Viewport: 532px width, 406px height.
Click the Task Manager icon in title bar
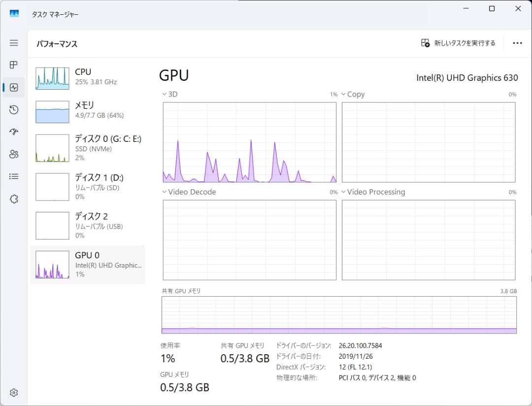(14, 14)
